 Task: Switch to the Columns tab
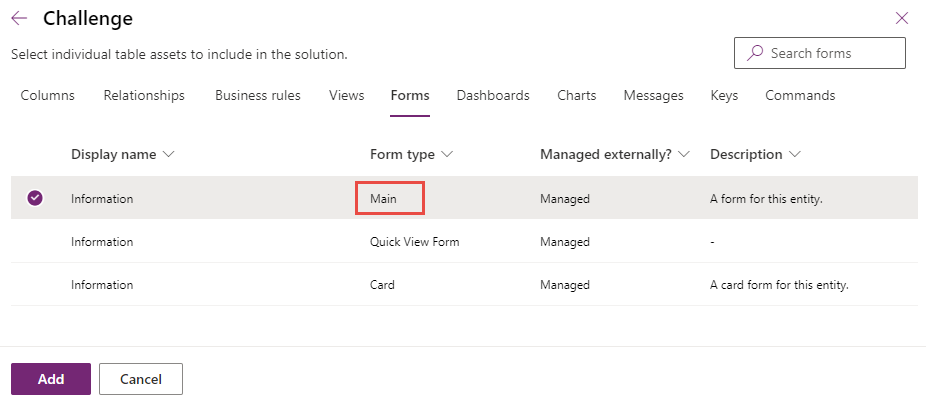[x=48, y=96]
